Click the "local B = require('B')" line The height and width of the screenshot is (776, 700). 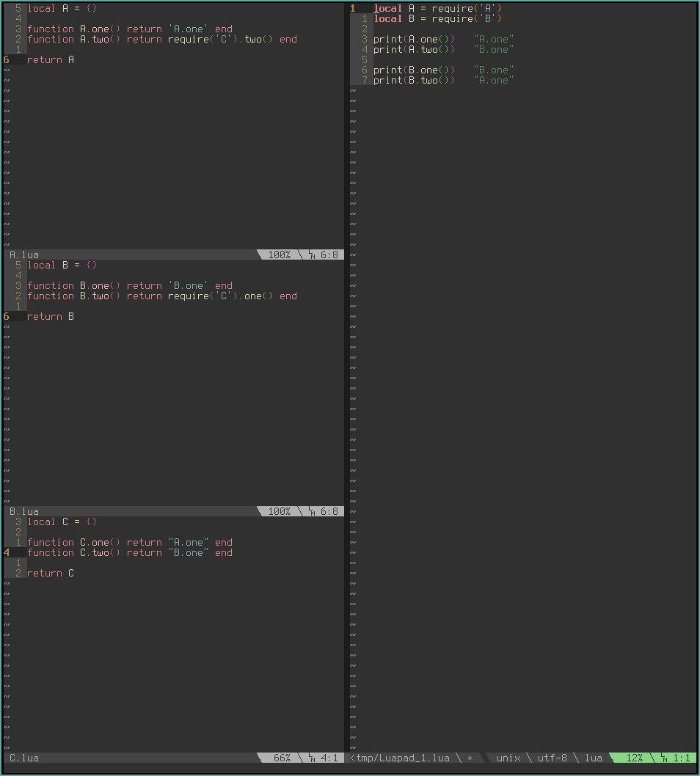pyautogui.click(x=437, y=19)
